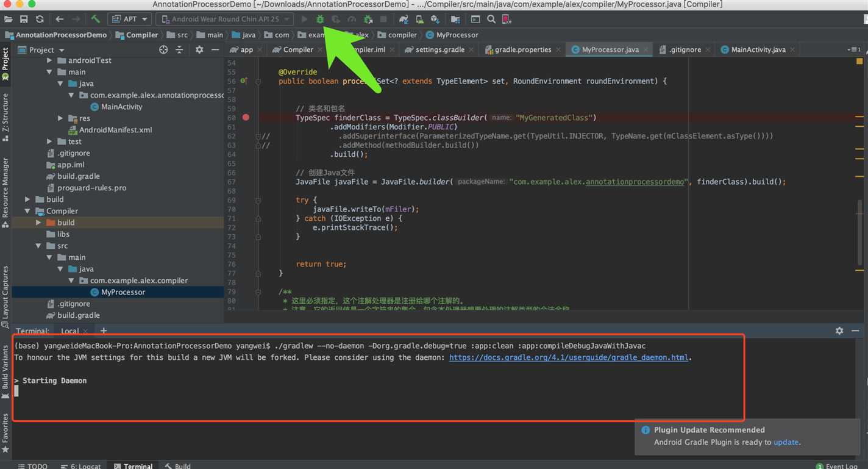Select AndroidManifest.xml in the project tree

coord(110,130)
